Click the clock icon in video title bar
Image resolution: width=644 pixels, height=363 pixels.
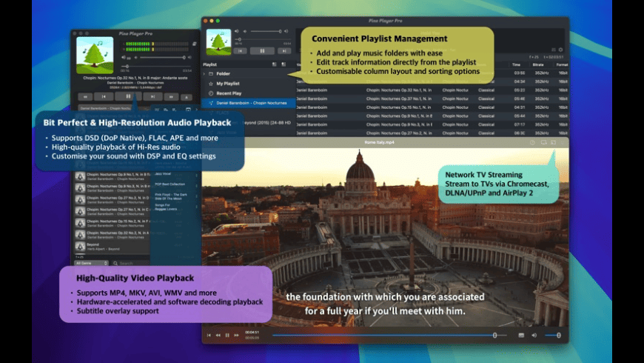[532, 142]
